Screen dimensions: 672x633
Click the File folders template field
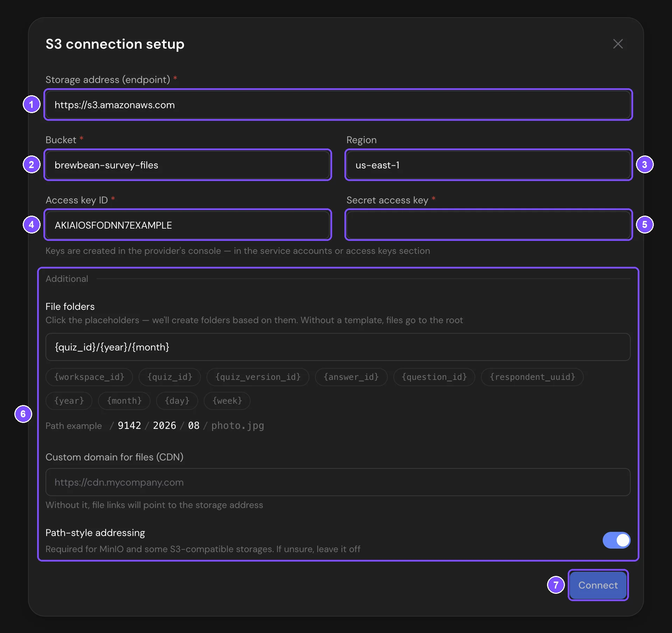(338, 347)
